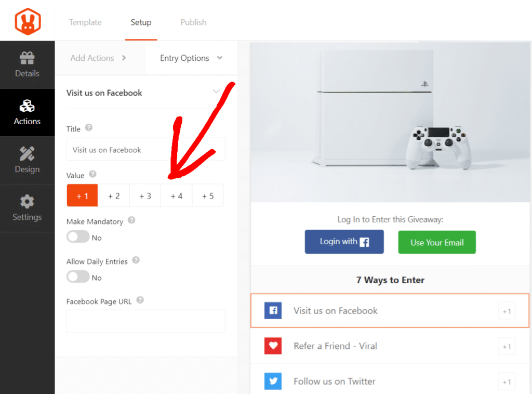The image size is (532, 394).
Task: Go to the Publish tab
Action: coord(193,22)
